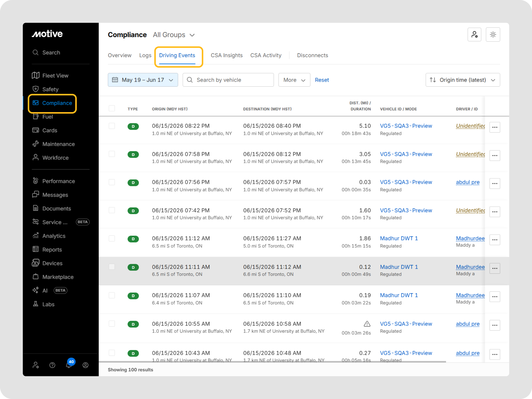Switch to the CSA Insights tab
The width and height of the screenshot is (532, 399).
pos(226,55)
